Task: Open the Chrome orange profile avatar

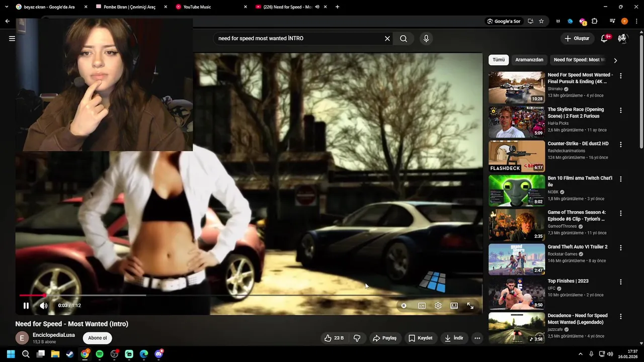Action: tap(624, 21)
